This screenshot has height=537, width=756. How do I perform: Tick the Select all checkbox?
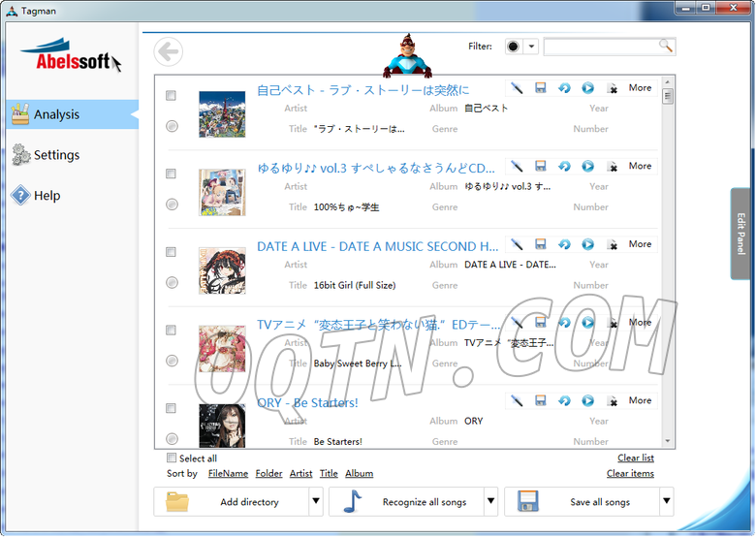click(172, 458)
